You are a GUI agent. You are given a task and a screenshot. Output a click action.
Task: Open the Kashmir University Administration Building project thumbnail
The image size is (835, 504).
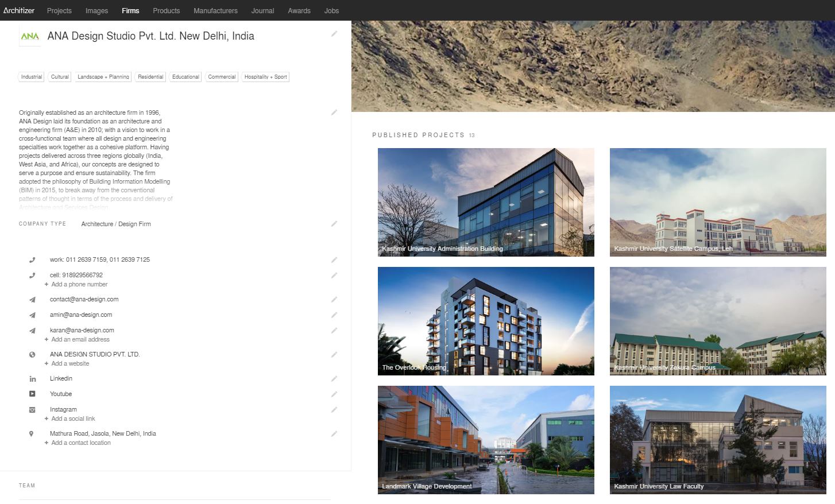tap(486, 202)
